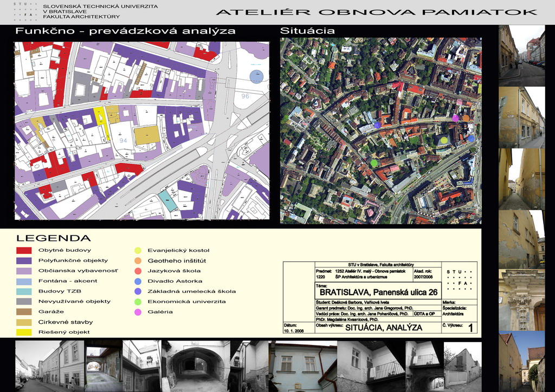Screen dimensions: 555x392
Task: Click the green marker on the aerial photo
Action: [x=374, y=163]
